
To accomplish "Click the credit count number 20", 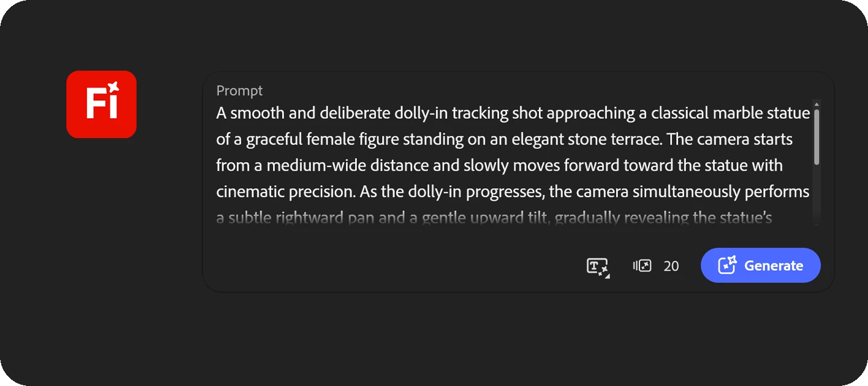I will point(671,266).
